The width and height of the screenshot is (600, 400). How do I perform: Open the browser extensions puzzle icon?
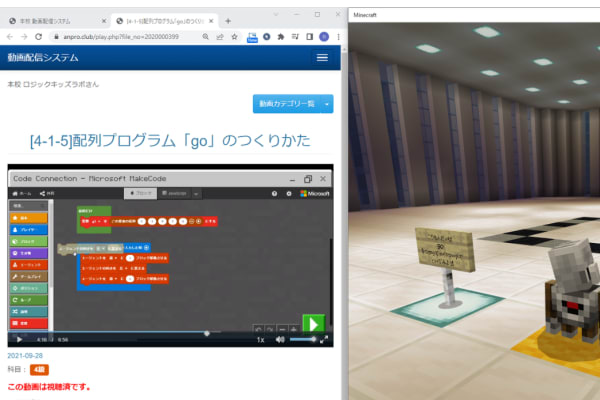click(x=283, y=37)
